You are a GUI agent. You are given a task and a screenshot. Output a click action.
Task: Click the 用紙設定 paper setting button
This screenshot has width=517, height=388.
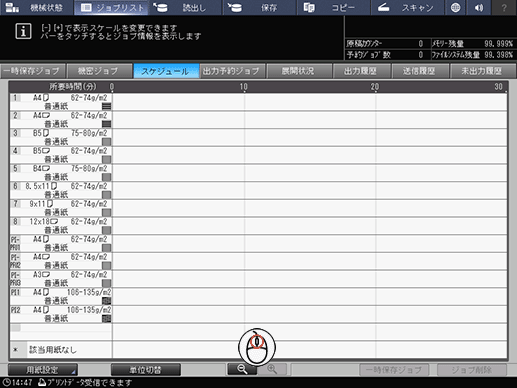click(43, 370)
